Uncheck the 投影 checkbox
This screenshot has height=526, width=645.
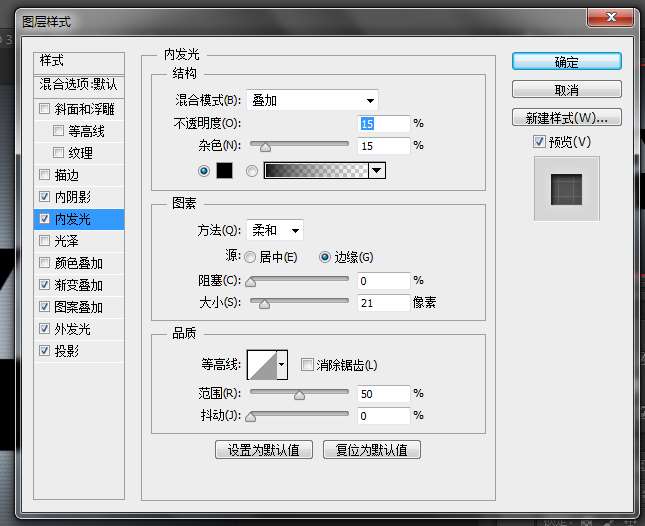click(44, 350)
